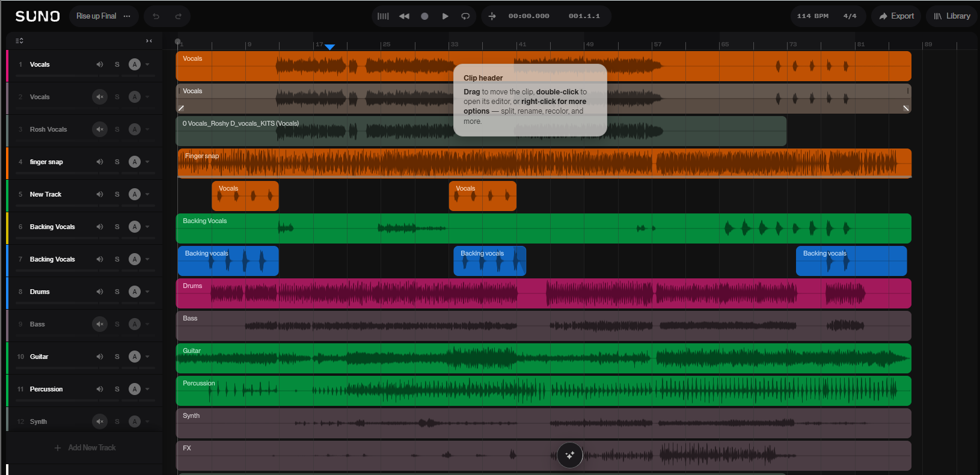
Task: Click the A button on track 1 Vocals
Action: click(x=135, y=64)
